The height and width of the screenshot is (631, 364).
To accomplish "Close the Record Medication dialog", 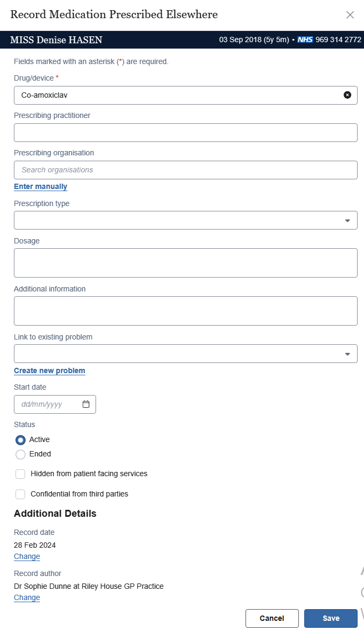I will tap(350, 15).
